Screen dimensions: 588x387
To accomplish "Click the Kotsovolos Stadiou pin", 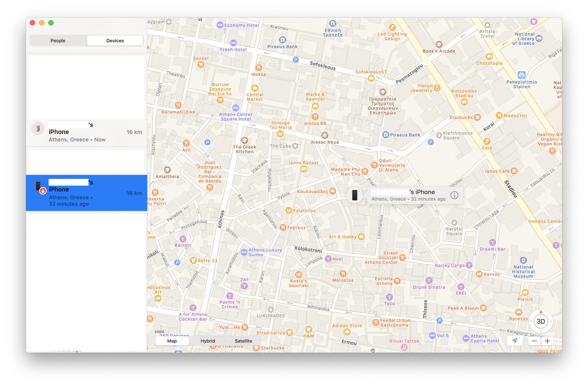I will click(464, 102).
